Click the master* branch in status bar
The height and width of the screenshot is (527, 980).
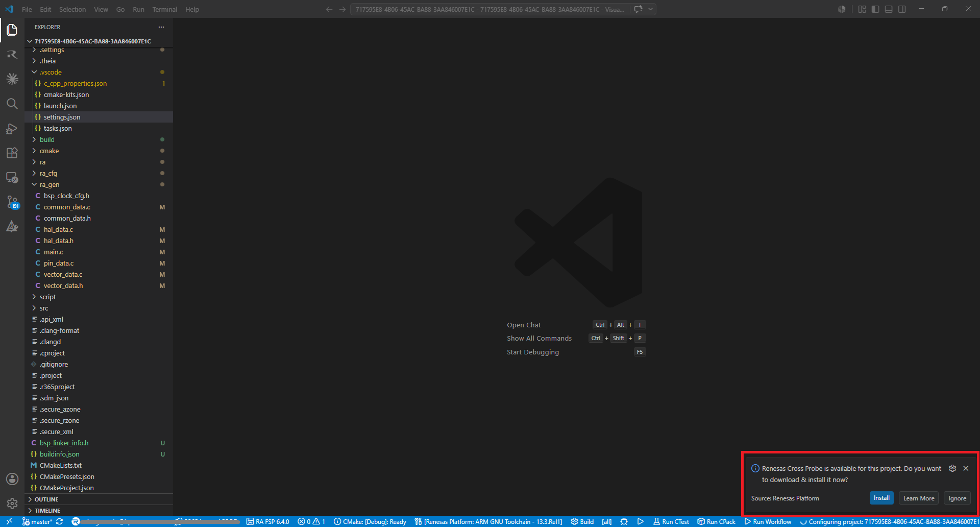(37, 521)
